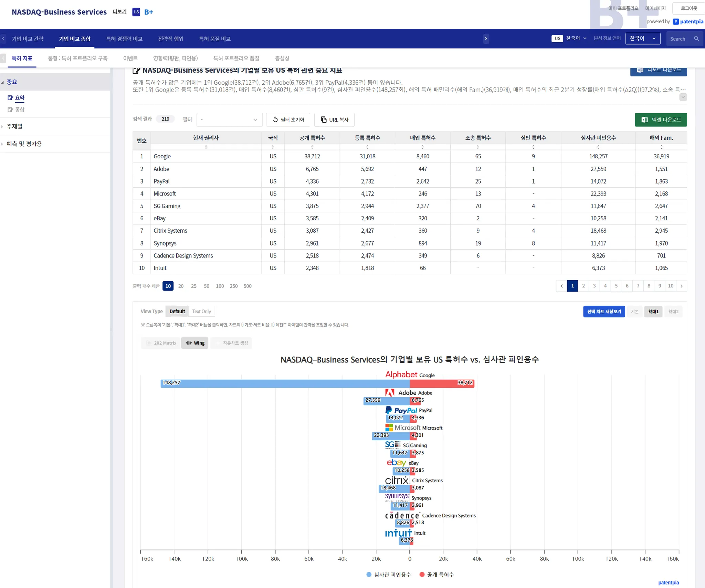Click the search magnifier icon
Screen dimensions: 705x588
click(696, 39)
